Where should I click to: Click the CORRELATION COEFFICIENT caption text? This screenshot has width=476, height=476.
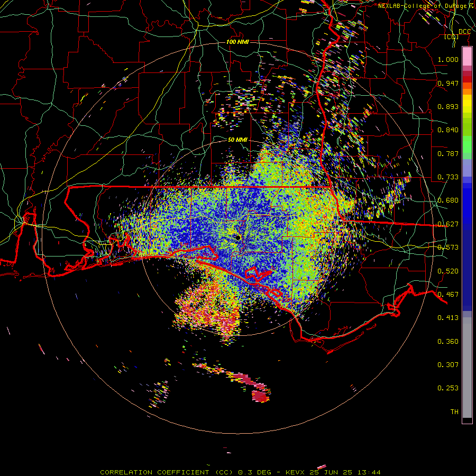tap(154, 472)
